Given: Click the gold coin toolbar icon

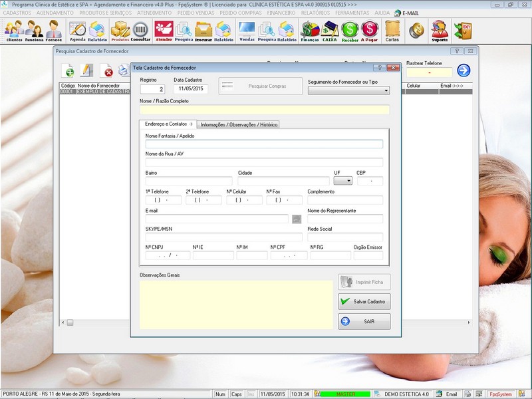Looking at the screenshot, I should (416, 31).
